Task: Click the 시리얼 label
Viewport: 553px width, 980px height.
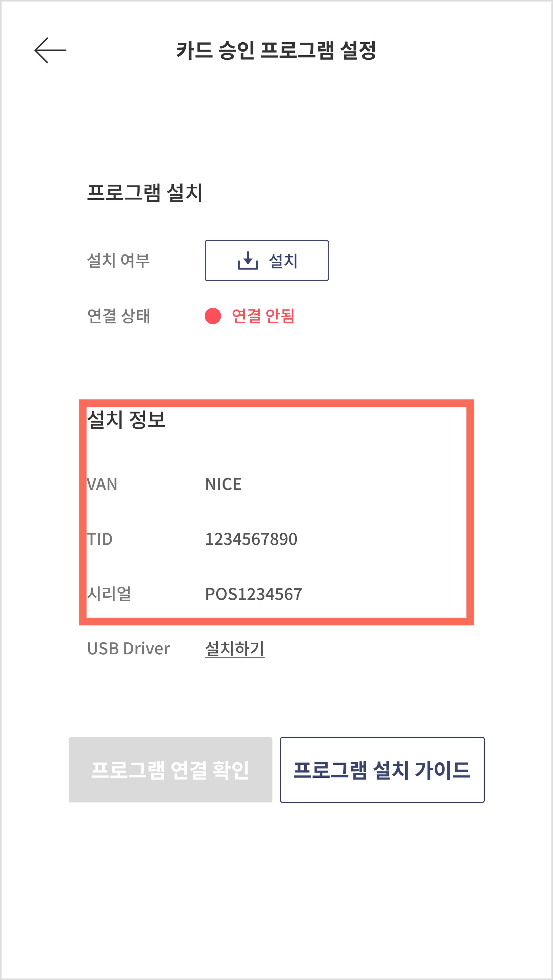Action: pyautogui.click(x=109, y=594)
